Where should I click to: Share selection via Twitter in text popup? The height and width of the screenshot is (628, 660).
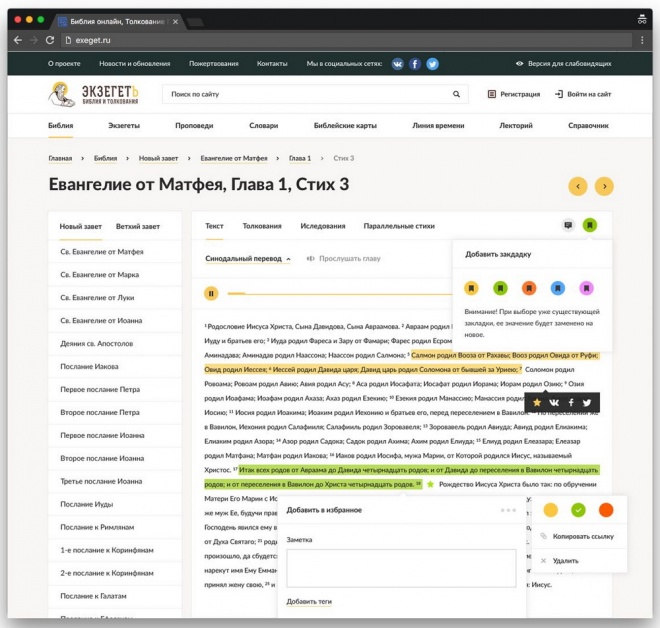coord(587,402)
